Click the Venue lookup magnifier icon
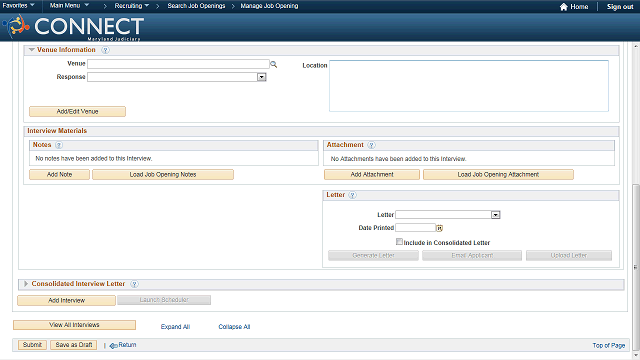The width and height of the screenshot is (640, 360). (x=273, y=64)
